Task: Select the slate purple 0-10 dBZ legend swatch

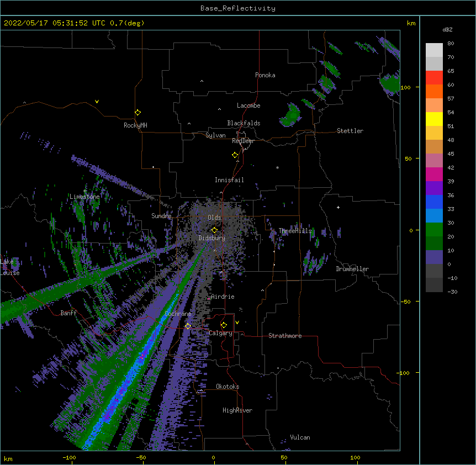Action: coord(434,257)
